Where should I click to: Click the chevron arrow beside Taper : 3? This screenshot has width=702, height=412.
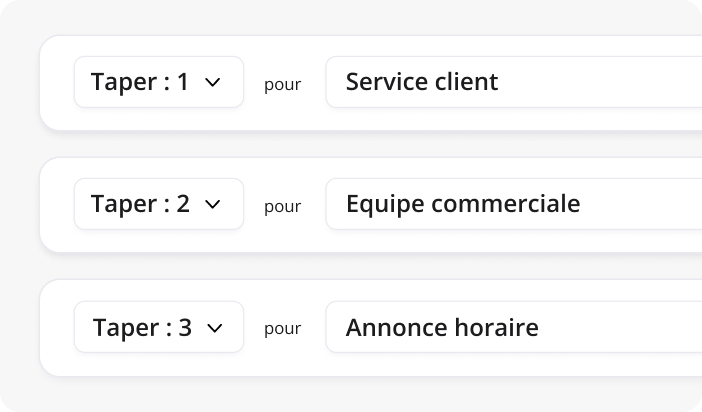point(214,328)
